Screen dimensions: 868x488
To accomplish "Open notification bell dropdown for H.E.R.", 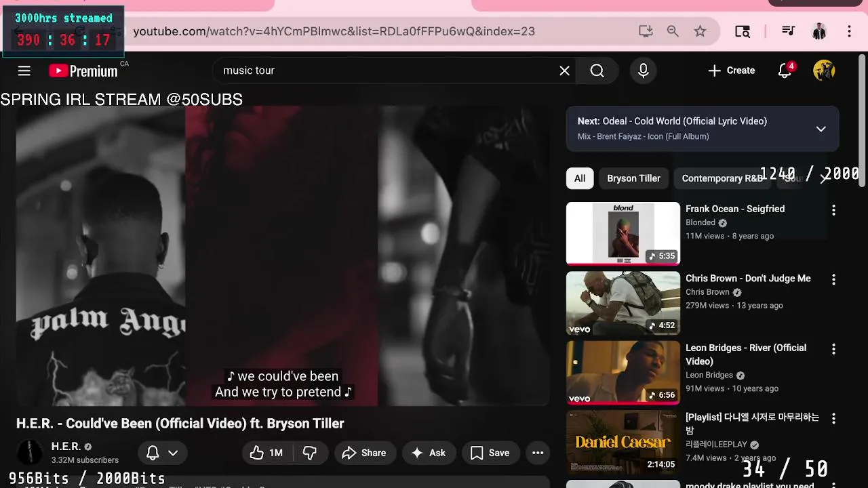I will [162, 453].
